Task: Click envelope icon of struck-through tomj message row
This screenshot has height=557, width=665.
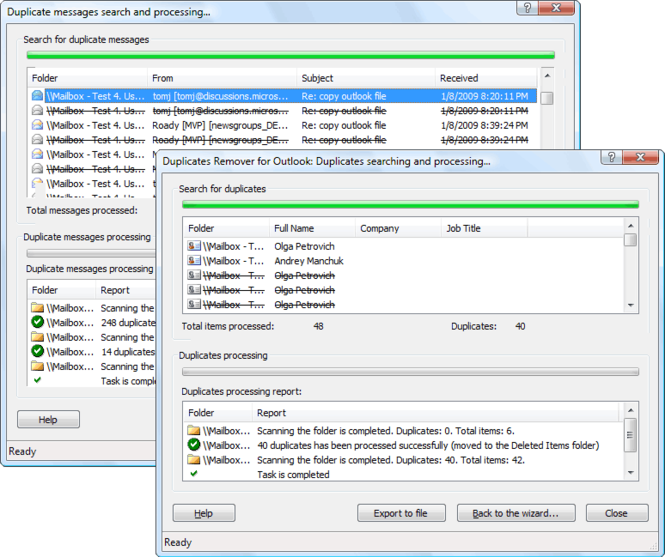Action: point(37,111)
